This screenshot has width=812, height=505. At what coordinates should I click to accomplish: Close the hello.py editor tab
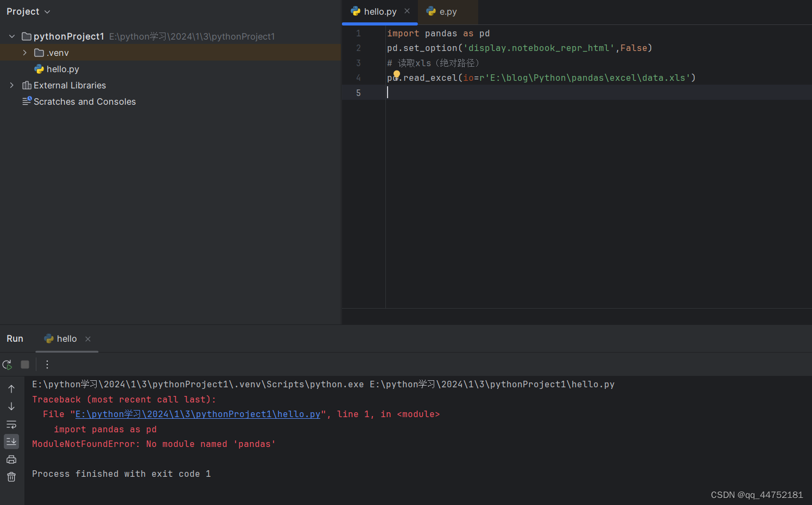coord(407,11)
